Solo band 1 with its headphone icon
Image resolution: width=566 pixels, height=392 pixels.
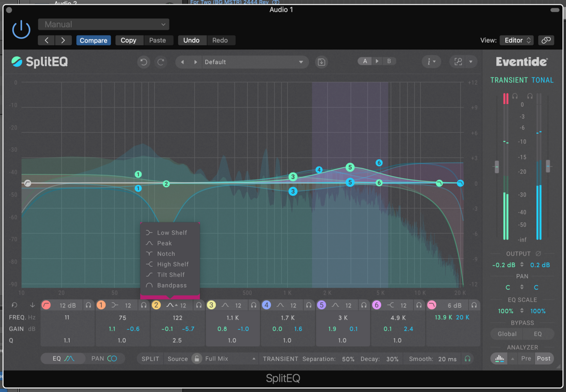(x=144, y=305)
